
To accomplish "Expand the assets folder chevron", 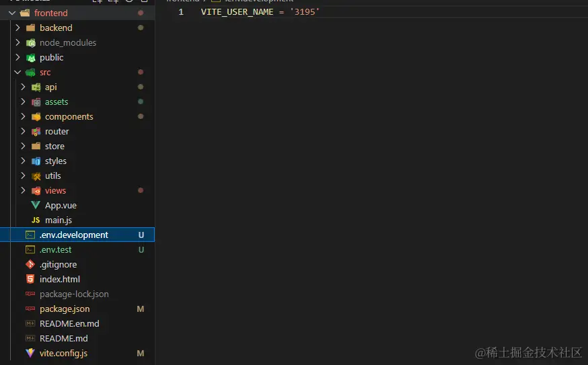I will [23, 102].
